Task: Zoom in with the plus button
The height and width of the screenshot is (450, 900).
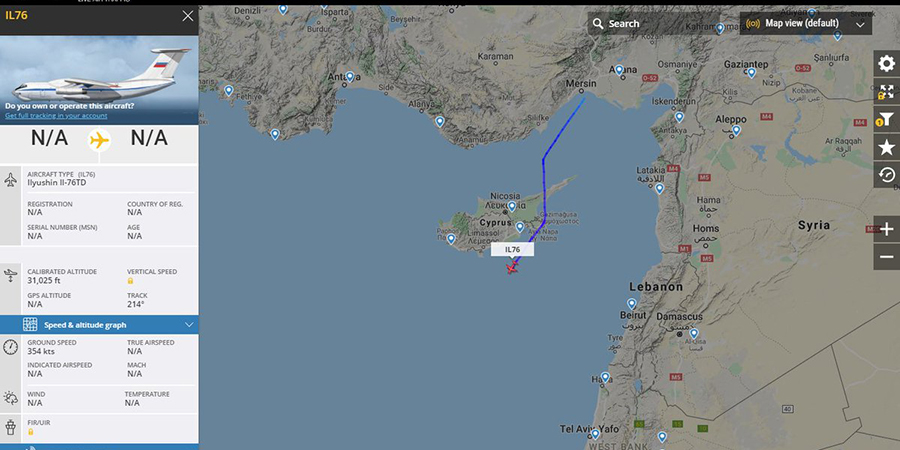Action: pyautogui.click(x=886, y=230)
